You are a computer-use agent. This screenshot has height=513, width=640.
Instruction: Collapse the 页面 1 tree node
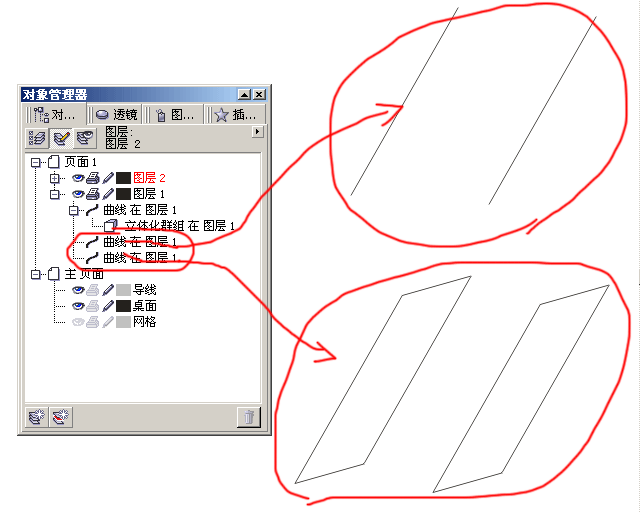(x=36, y=162)
